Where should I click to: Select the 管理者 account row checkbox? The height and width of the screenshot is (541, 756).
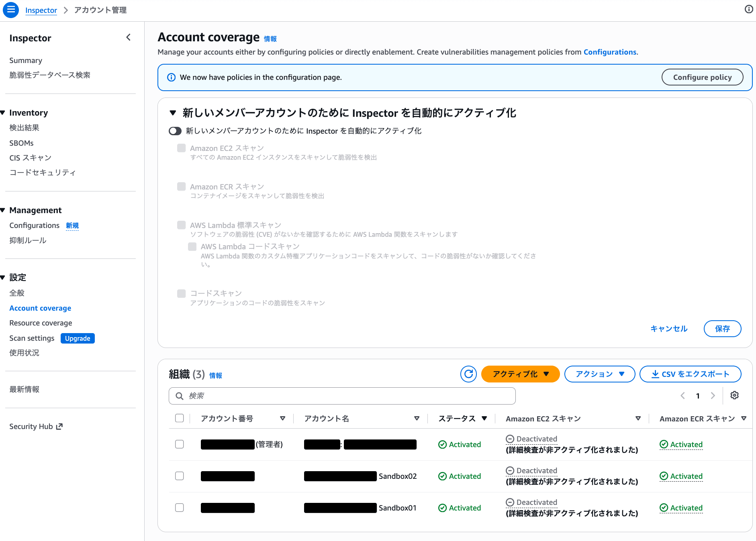[x=180, y=444]
